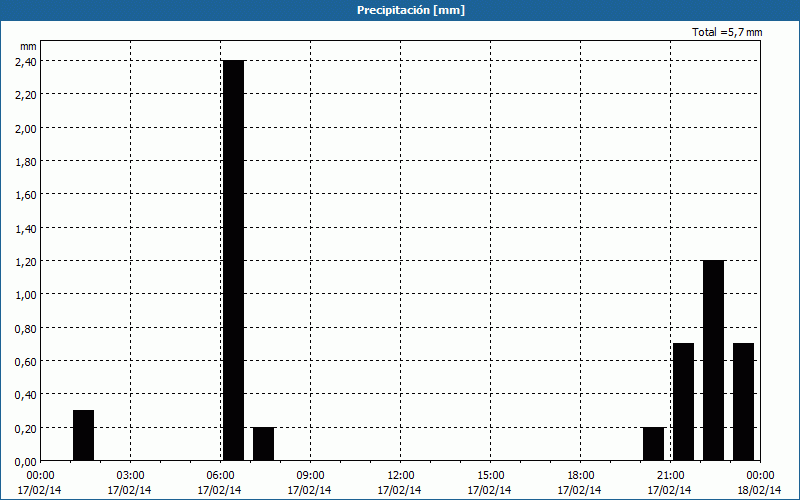Select the 0,80 y-axis value
The height and width of the screenshot is (500, 800).
(26, 328)
